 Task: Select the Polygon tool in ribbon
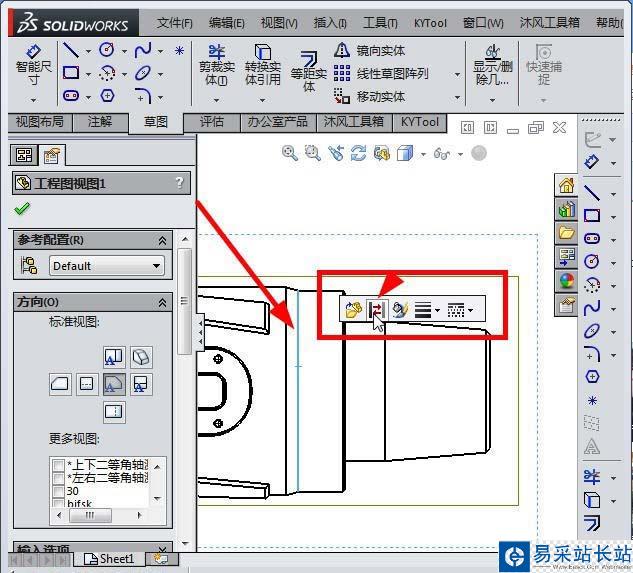point(107,96)
